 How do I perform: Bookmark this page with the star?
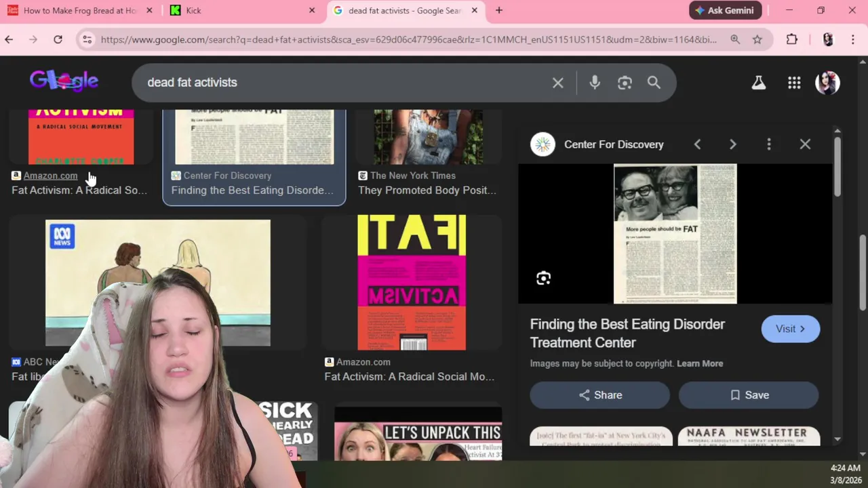(x=757, y=39)
